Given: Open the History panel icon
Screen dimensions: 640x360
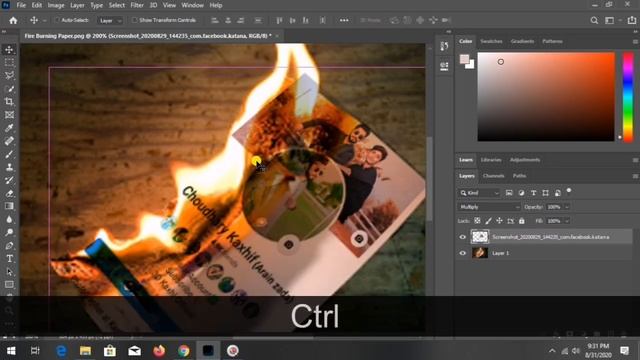Looking at the screenshot, I should [444, 47].
